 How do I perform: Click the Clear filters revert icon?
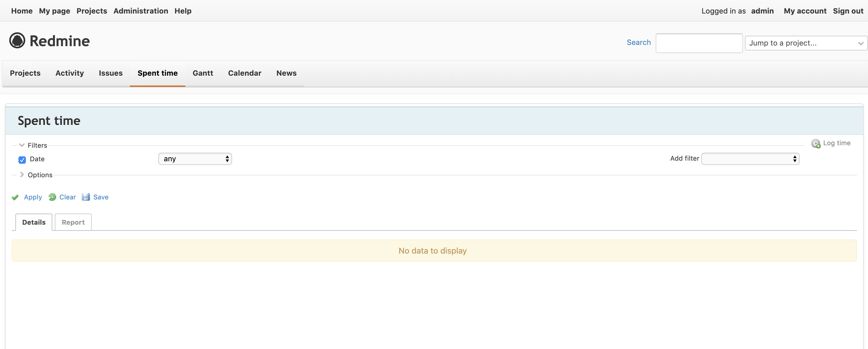click(52, 197)
